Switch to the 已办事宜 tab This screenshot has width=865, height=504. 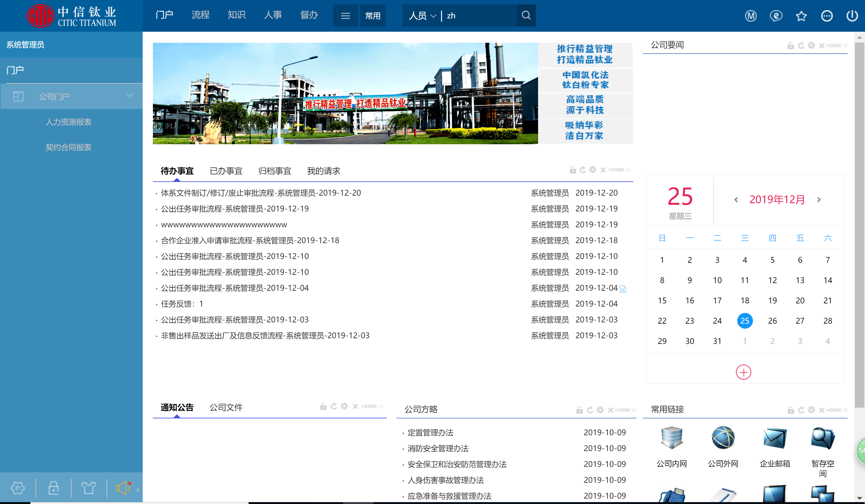coord(226,171)
